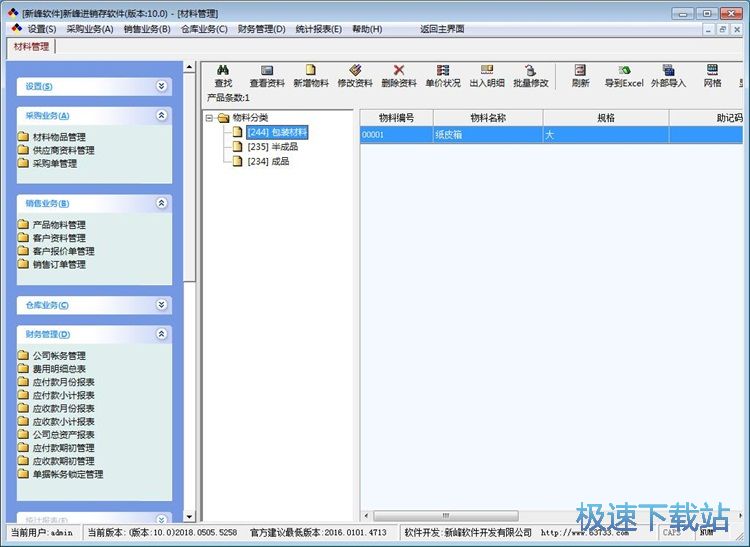The image size is (750, 547).
Task: Open 销售业务(B) menu in menu bar
Action: (x=147, y=29)
